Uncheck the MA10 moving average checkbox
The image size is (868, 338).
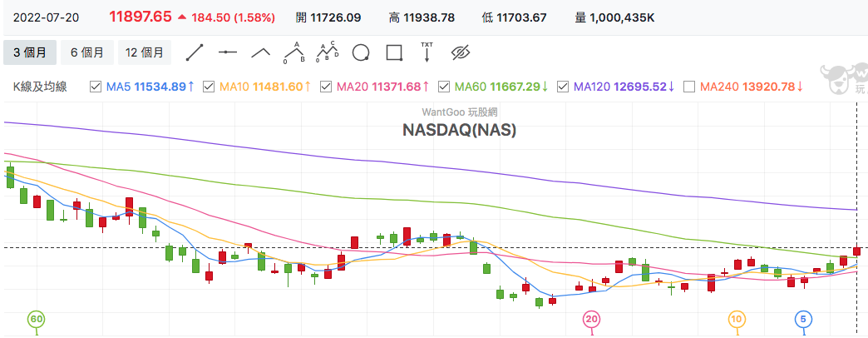(209, 87)
